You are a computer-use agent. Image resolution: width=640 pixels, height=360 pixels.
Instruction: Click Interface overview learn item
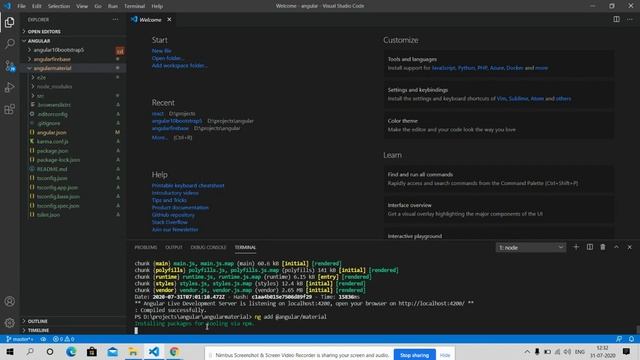(x=498, y=209)
